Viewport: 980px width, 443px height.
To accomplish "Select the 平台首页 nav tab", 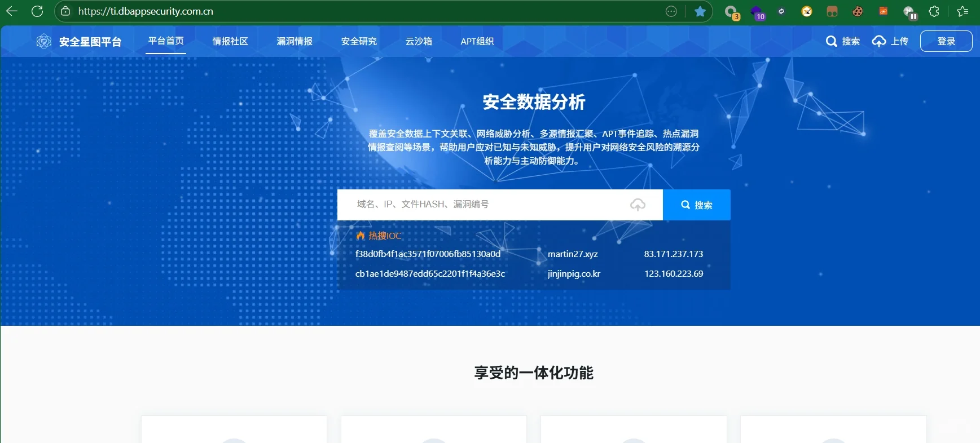I will pyautogui.click(x=166, y=41).
